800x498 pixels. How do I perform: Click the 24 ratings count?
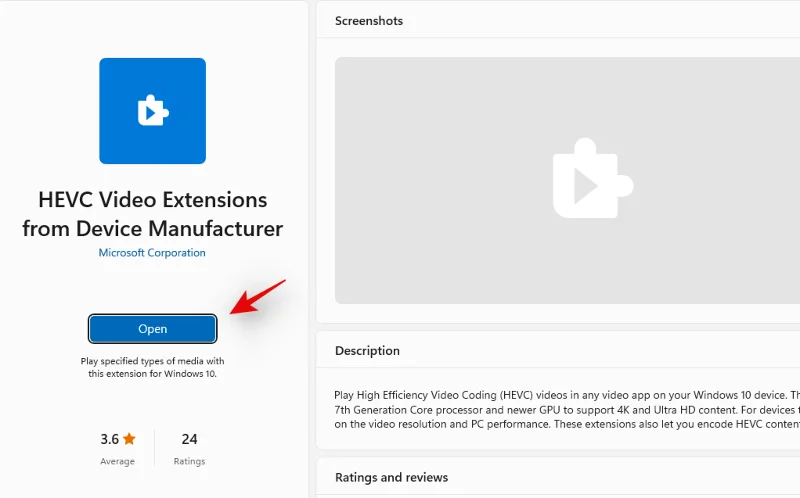point(189,439)
